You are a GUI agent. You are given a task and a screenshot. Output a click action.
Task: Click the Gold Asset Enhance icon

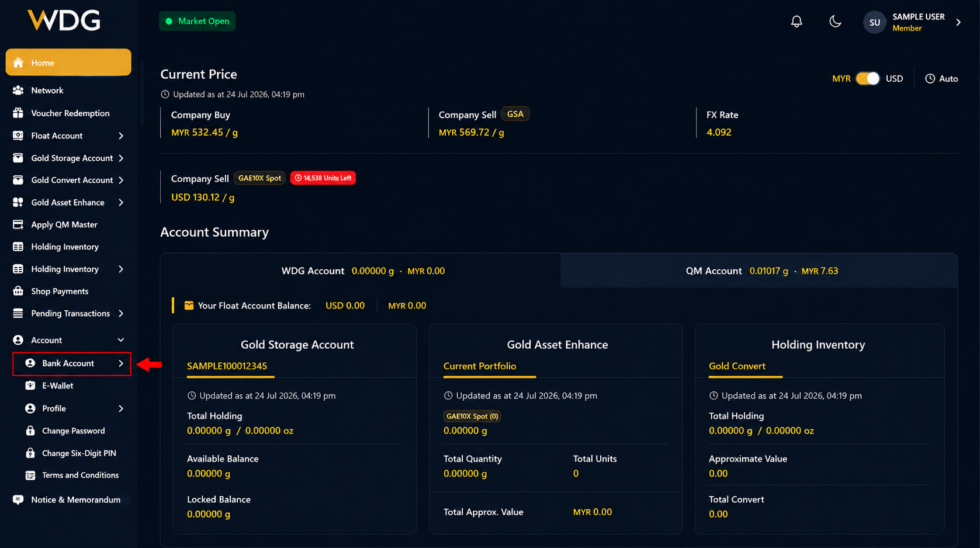[18, 202]
